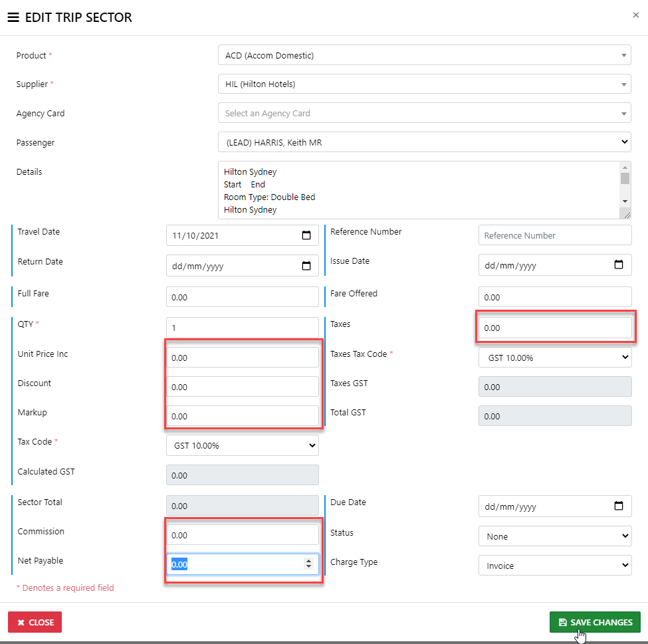The image size is (648, 644).
Task: Open the Return Date calendar picker icon
Action: (306, 265)
